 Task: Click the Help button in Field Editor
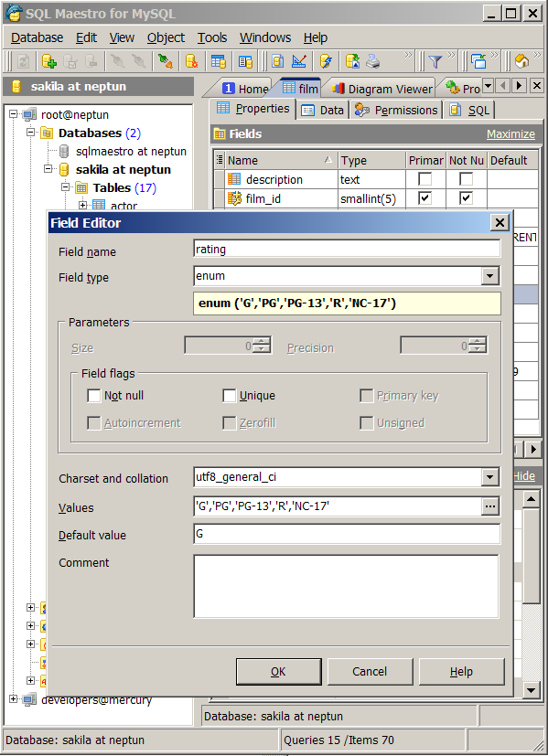click(462, 672)
